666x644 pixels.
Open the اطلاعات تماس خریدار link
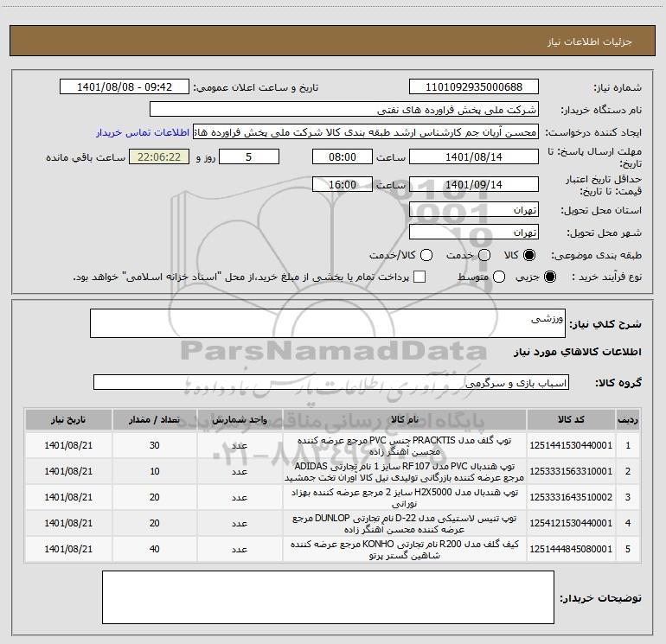[x=143, y=132]
